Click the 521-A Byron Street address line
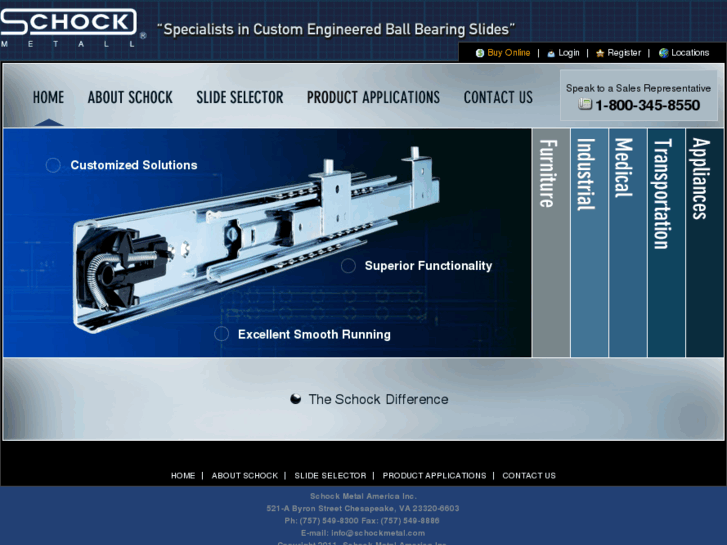This screenshot has height=545, width=727. (x=363, y=508)
